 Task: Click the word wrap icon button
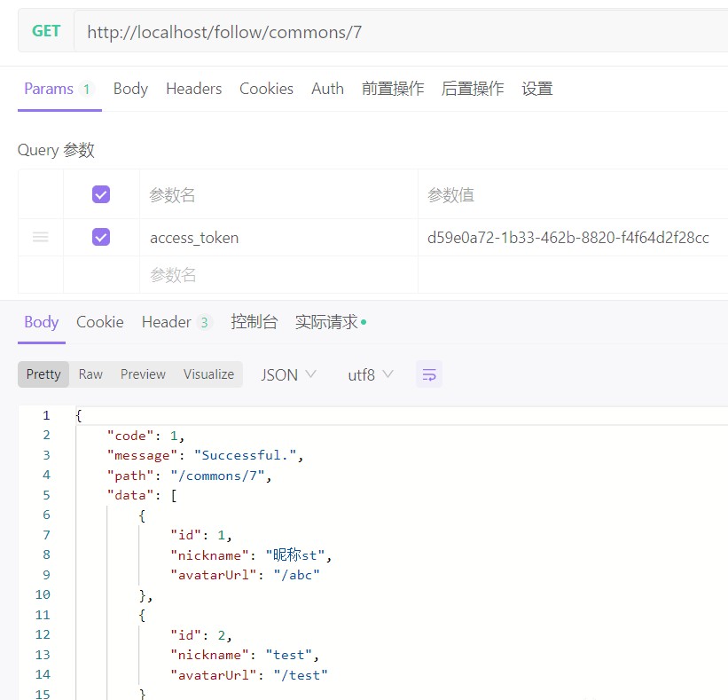coord(429,374)
